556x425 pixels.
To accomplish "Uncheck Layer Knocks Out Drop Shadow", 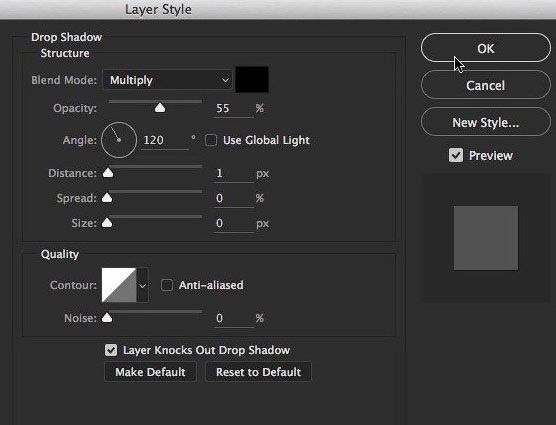I will pyautogui.click(x=111, y=350).
